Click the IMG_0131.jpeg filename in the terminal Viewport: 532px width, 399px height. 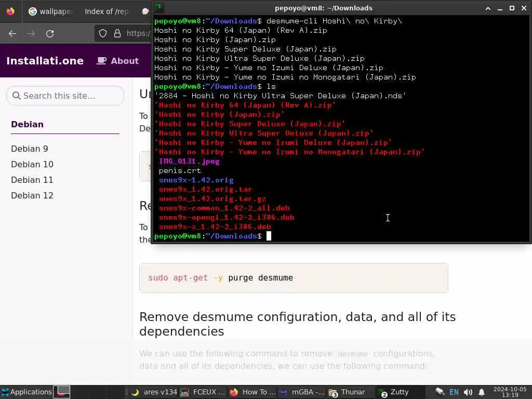189,162
